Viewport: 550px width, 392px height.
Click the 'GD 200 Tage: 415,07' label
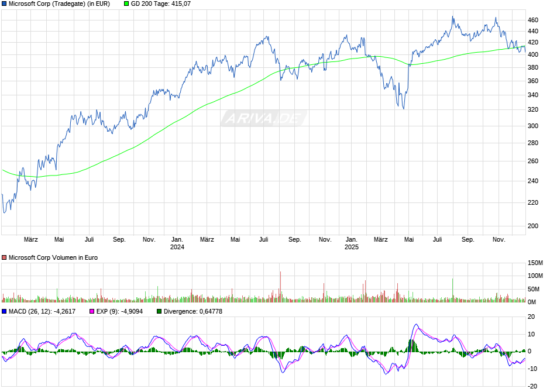(x=161, y=4)
